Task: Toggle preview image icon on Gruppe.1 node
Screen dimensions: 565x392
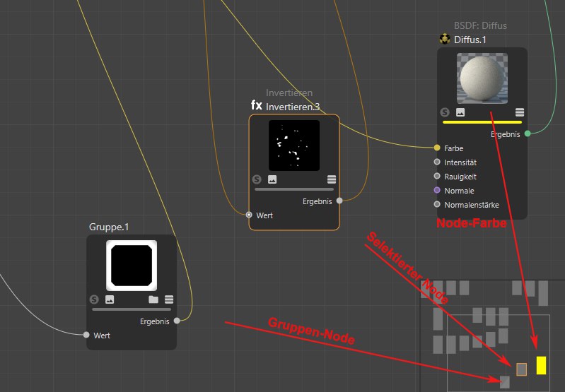Action: (110, 299)
